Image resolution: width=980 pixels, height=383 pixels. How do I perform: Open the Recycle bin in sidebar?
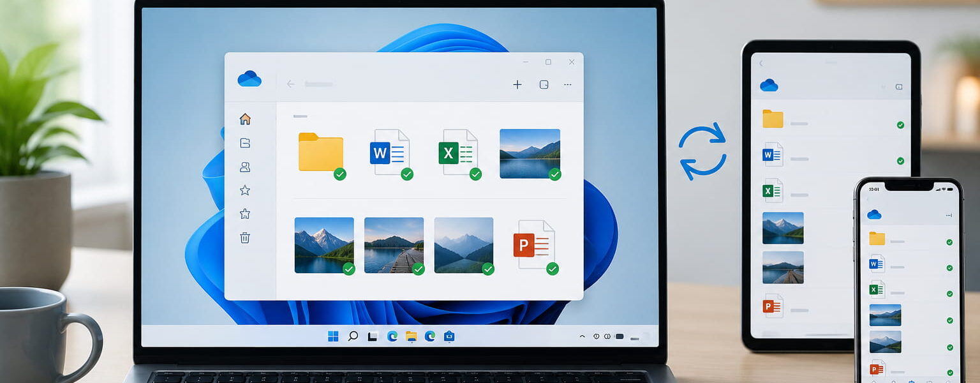click(x=245, y=237)
